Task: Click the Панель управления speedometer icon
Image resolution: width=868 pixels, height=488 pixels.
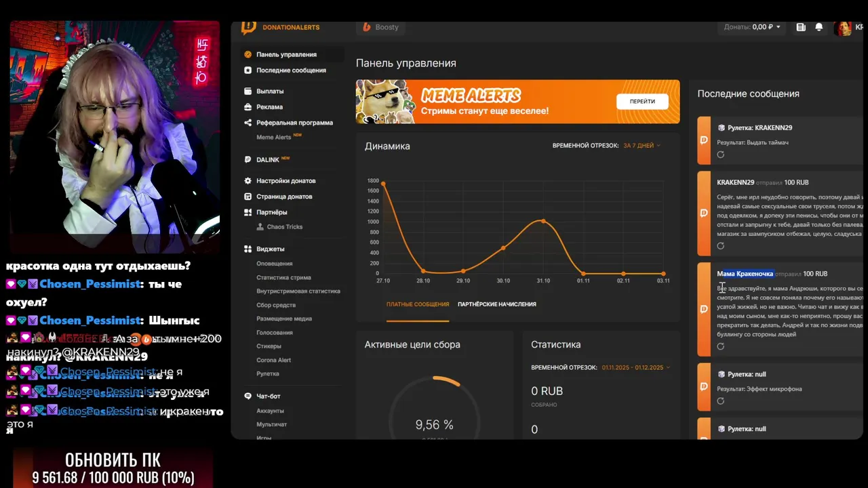Action: point(248,54)
